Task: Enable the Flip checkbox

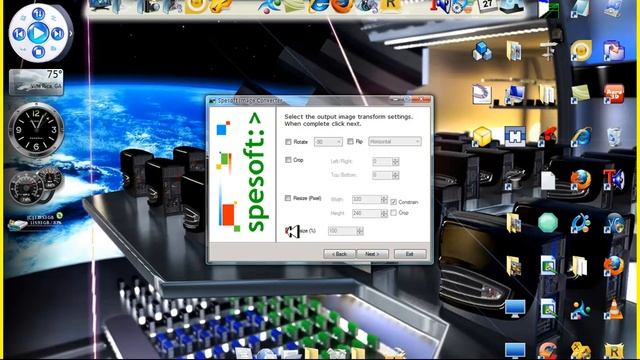Action: point(350,141)
